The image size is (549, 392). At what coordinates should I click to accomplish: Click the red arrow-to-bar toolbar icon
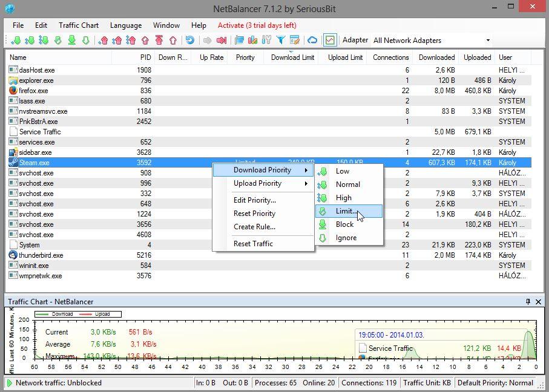coord(222,41)
